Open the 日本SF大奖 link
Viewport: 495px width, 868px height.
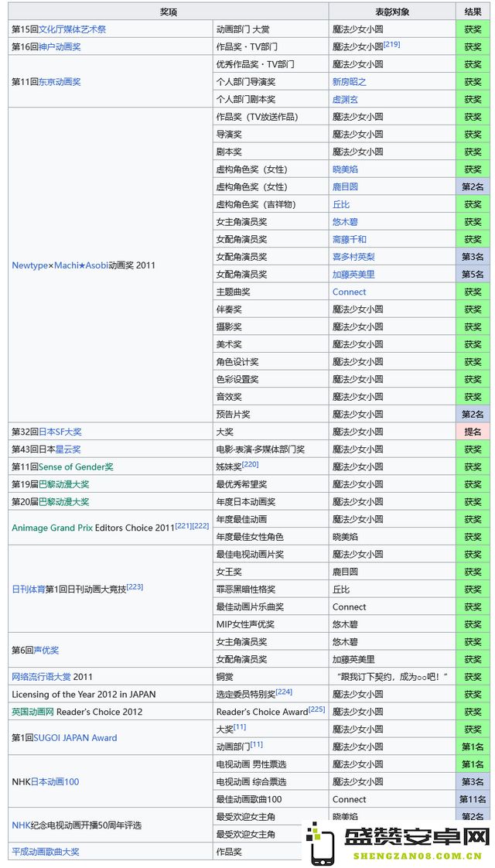[60, 432]
